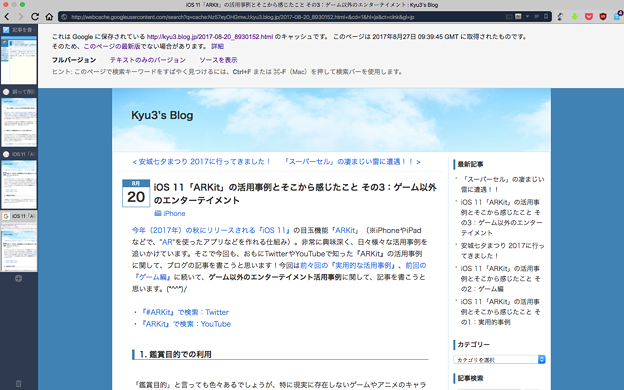Open the red shield ad-blocker extension
The height and width of the screenshot is (390, 624).
603,17
